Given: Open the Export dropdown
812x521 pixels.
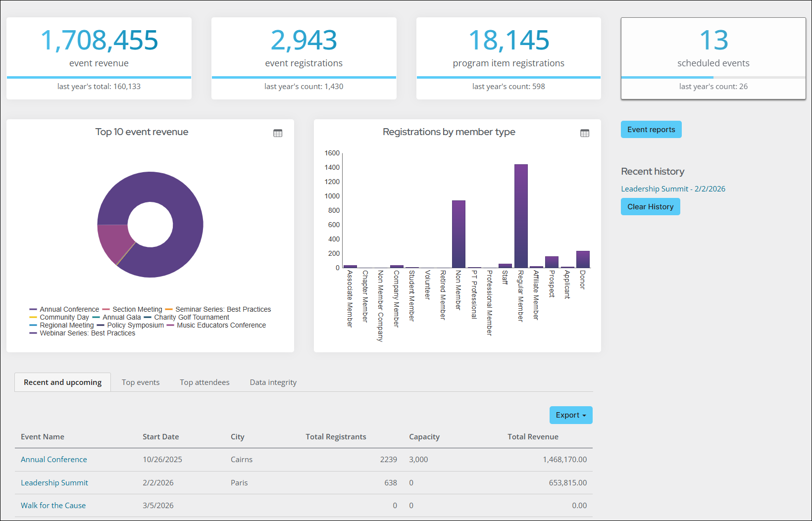Looking at the screenshot, I should pos(570,415).
